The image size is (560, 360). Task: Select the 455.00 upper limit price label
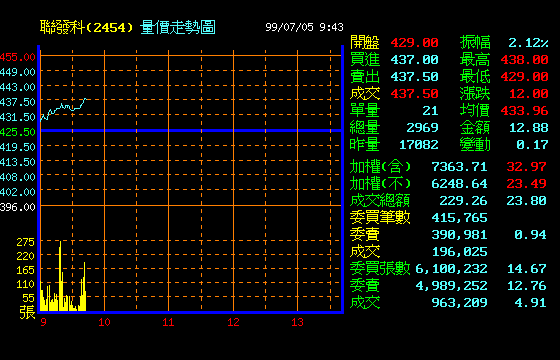click(x=18, y=57)
